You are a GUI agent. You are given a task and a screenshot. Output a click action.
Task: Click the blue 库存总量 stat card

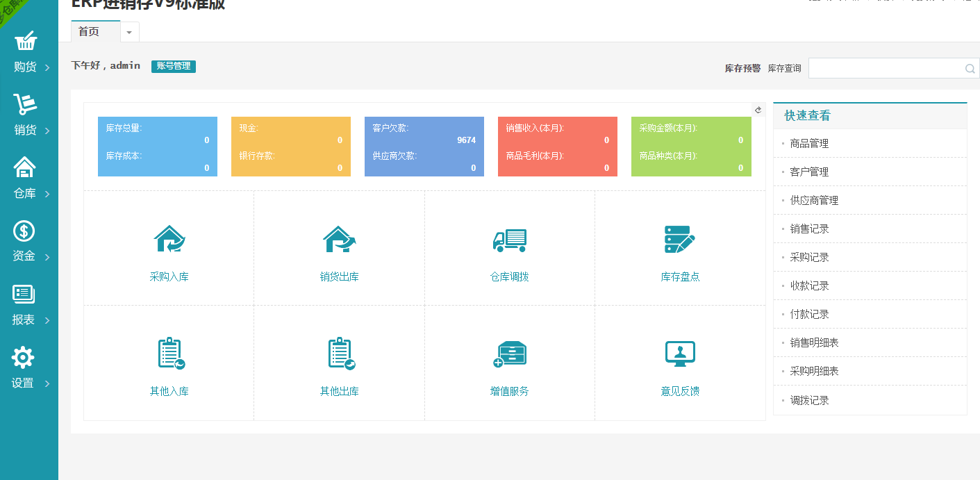coord(158,147)
